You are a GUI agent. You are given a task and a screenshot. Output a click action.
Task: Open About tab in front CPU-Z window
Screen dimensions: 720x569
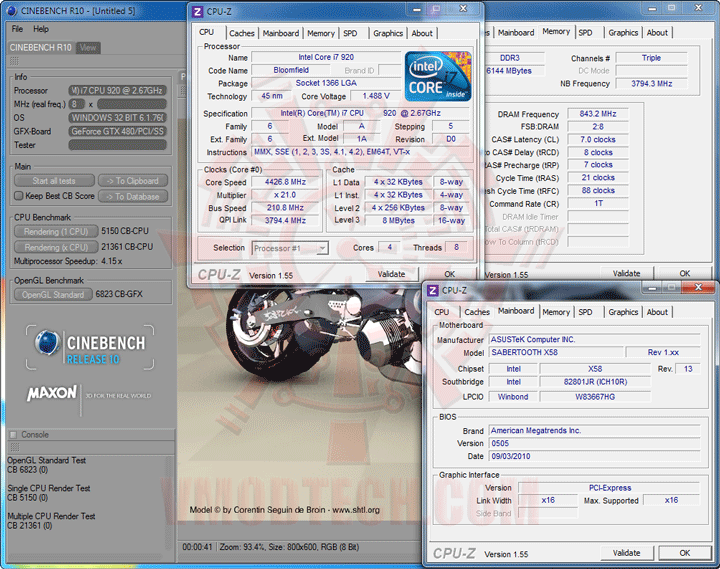(x=422, y=33)
